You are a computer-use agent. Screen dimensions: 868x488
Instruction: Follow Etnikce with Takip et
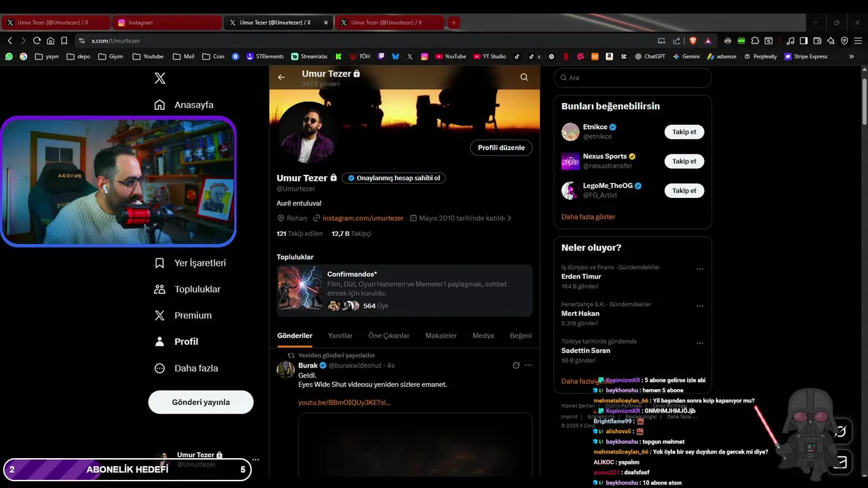(684, 132)
